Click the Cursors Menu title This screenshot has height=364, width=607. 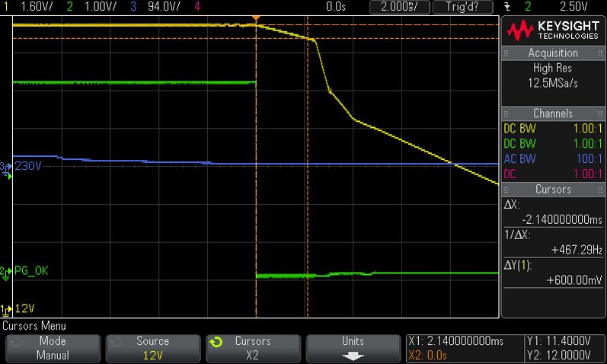click(x=34, y=326)
